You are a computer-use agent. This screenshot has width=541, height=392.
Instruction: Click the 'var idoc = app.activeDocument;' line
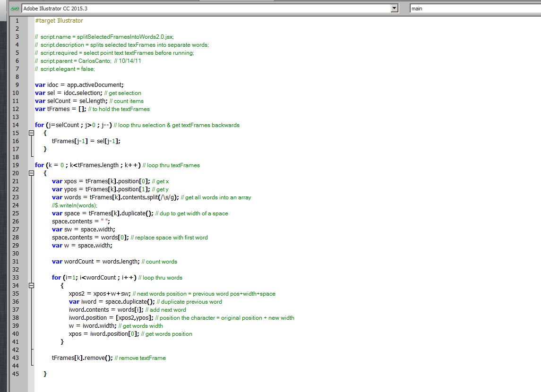(x=79, y=85)
